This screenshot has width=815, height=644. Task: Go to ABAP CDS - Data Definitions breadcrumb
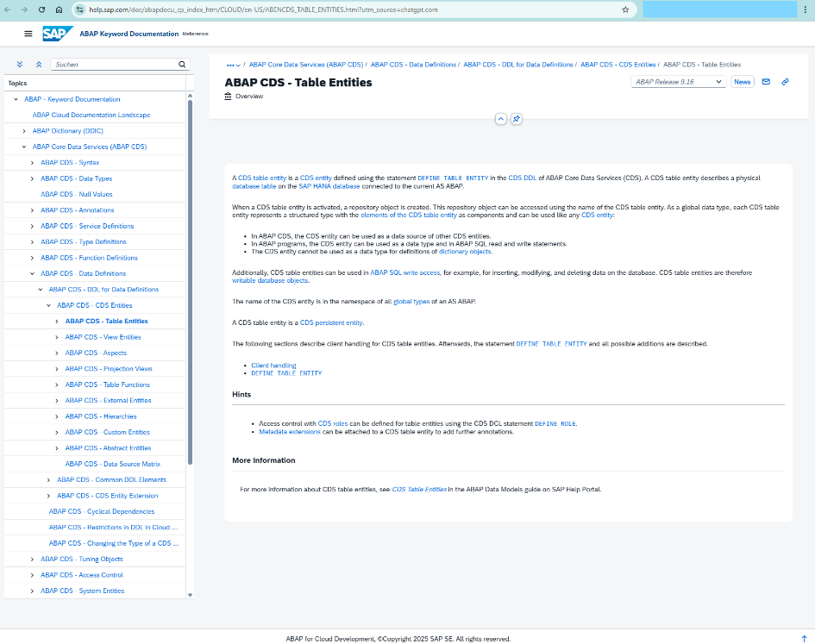[x=413, y=65]
